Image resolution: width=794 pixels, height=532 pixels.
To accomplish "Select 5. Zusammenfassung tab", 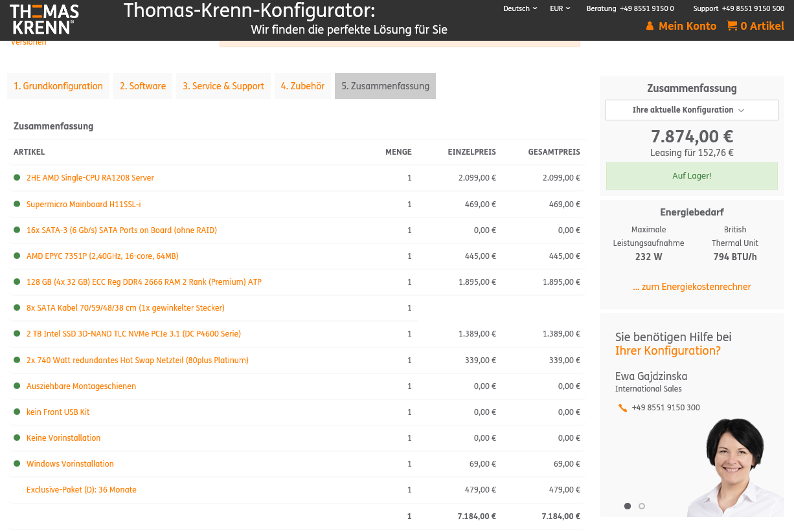I will 385,86.
